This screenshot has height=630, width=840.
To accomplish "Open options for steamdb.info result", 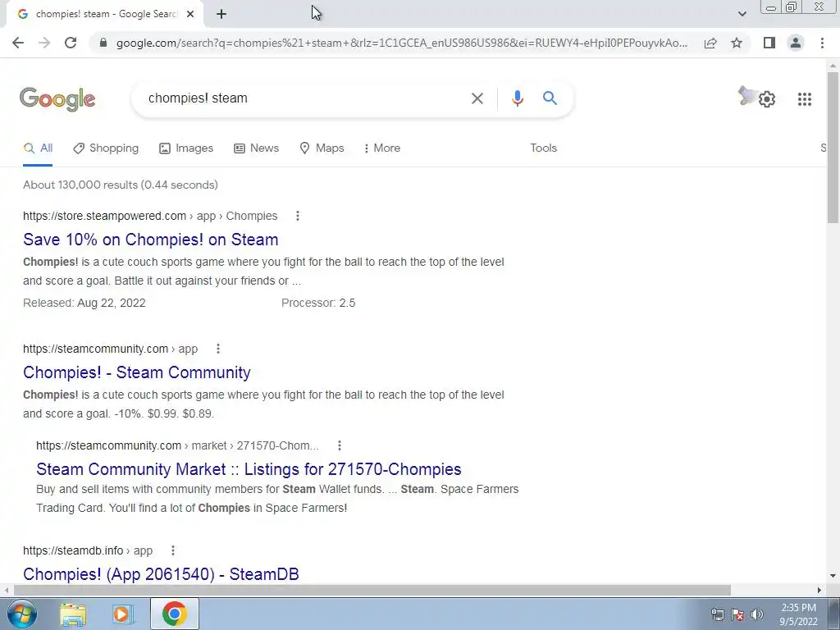I will pyautogui.click(x=172, y=550).
